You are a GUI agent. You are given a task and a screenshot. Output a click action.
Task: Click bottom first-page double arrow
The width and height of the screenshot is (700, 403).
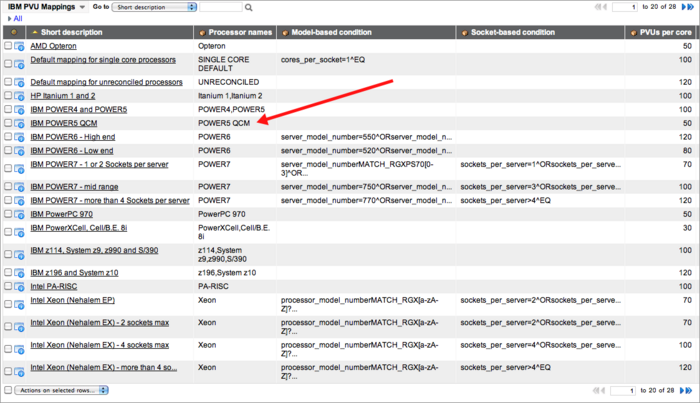596,391
